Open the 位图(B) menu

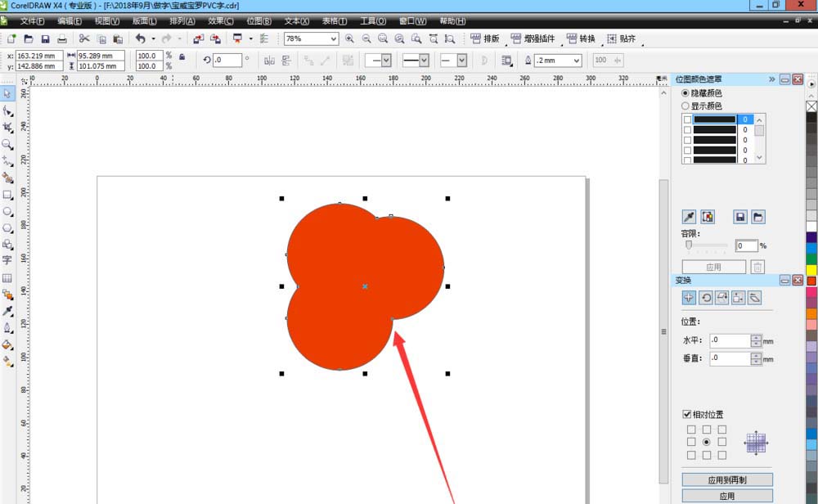(259, 21)
